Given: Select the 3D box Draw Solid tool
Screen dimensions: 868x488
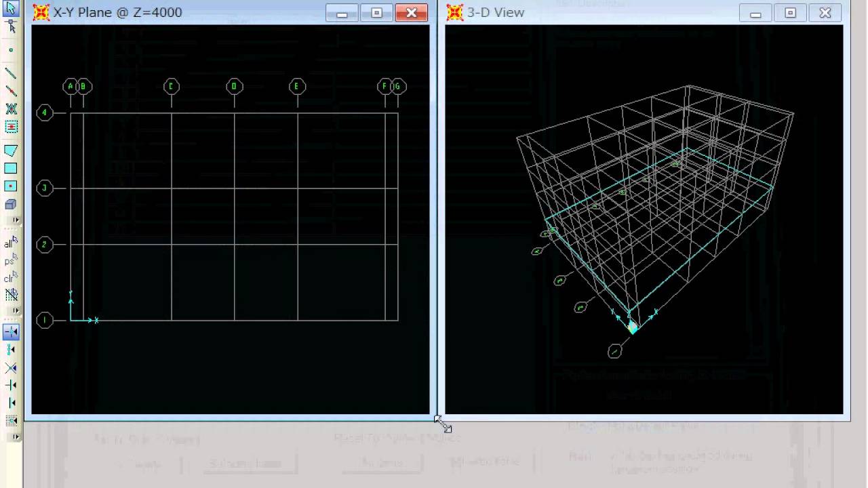Looking at the screenshot, I should pos(11,204).
